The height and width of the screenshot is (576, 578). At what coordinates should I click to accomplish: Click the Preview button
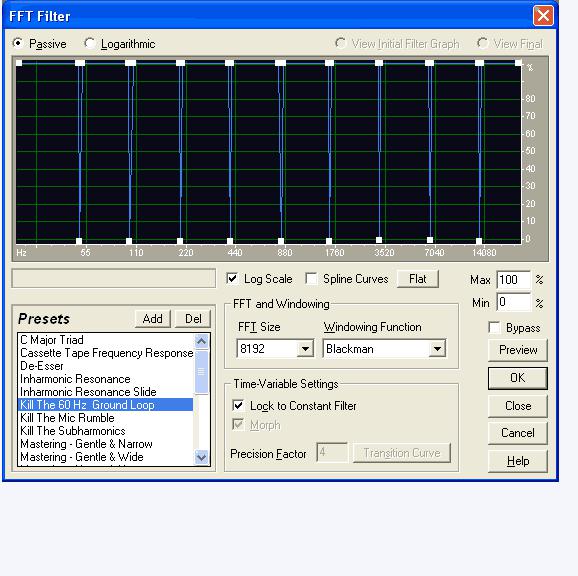coord(518,350)
